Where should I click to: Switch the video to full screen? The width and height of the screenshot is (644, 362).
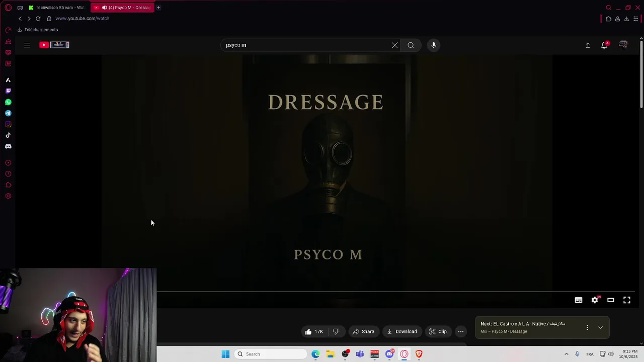tap(627, 300)
